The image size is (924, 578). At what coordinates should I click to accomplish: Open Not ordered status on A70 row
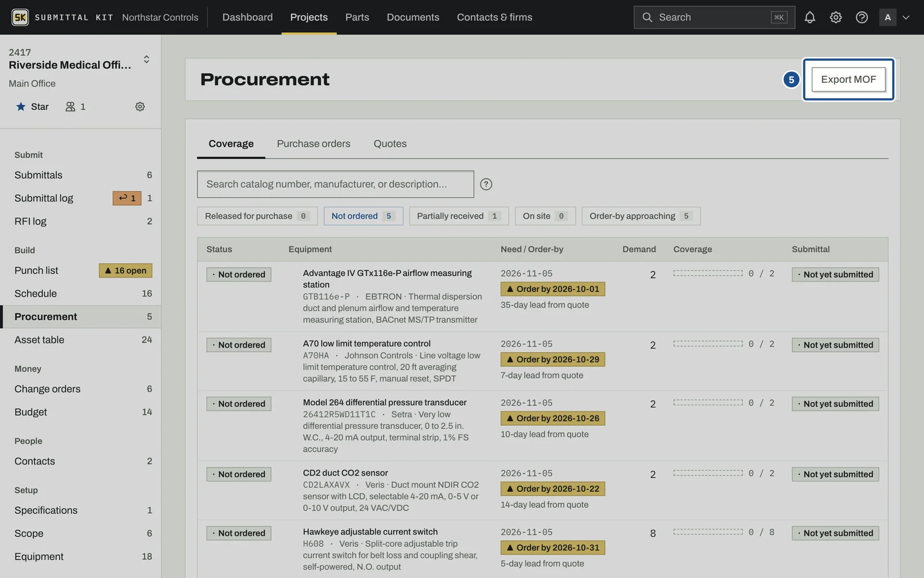coord(239,345)
